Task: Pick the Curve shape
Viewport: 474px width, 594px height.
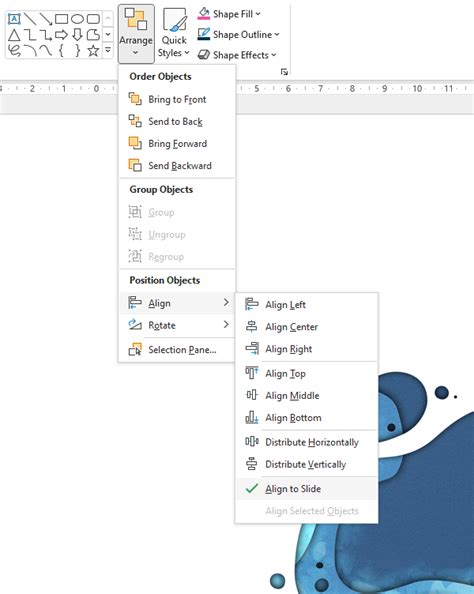Action: click(46, 50)
